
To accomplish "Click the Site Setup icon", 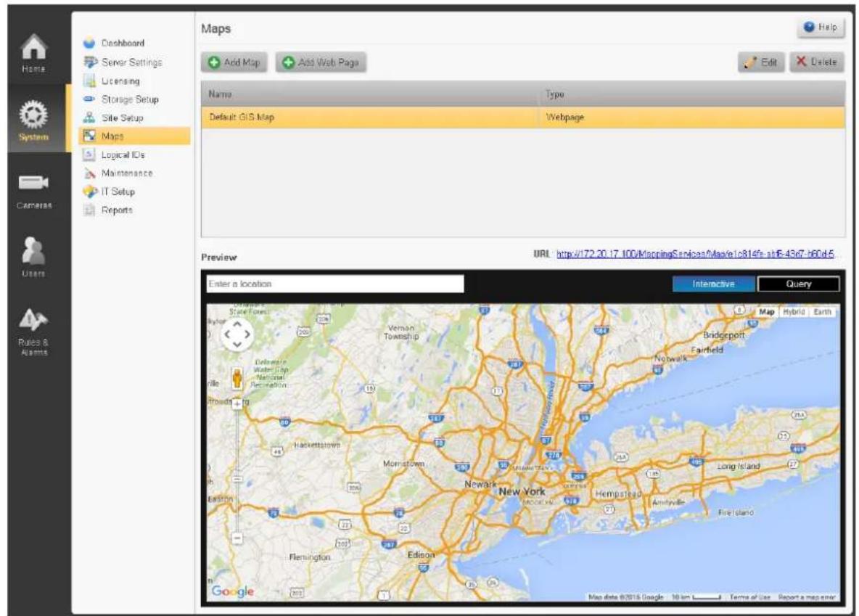I will 89,118.
